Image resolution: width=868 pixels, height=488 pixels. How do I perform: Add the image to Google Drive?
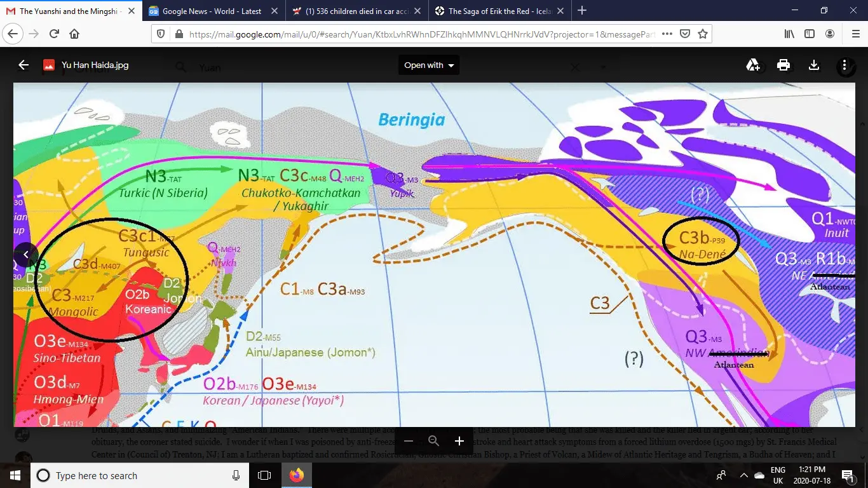click(x=752, y=65)
